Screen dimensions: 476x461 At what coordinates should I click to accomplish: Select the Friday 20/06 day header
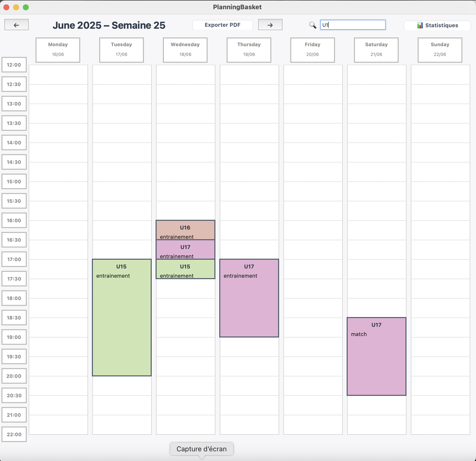[313, 50]
